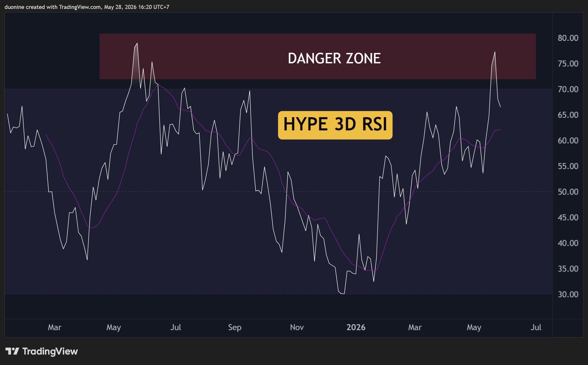The width and height of the screenshot is (588, 365).
Task: Click the 40.00 price axis label
Action: [568, 243]
